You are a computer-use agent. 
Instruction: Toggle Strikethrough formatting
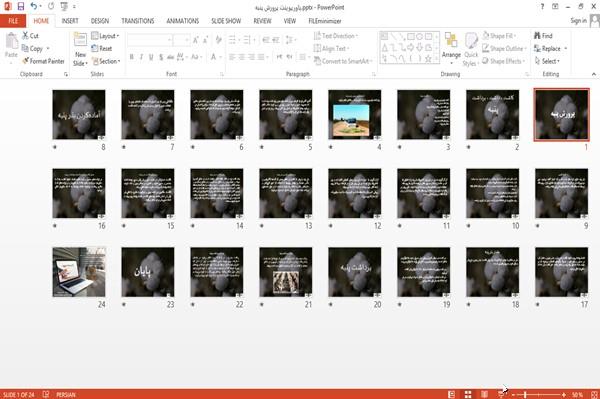coord(171,57)
